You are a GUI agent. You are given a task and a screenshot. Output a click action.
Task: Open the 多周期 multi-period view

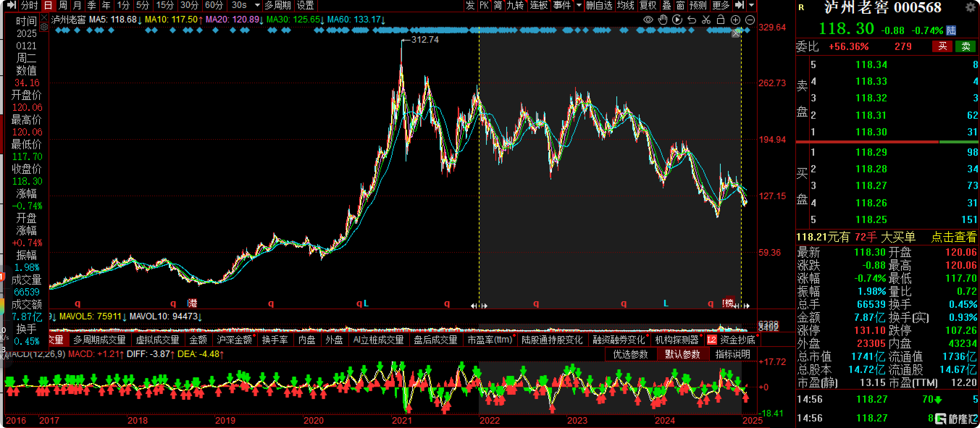(278, 5)
